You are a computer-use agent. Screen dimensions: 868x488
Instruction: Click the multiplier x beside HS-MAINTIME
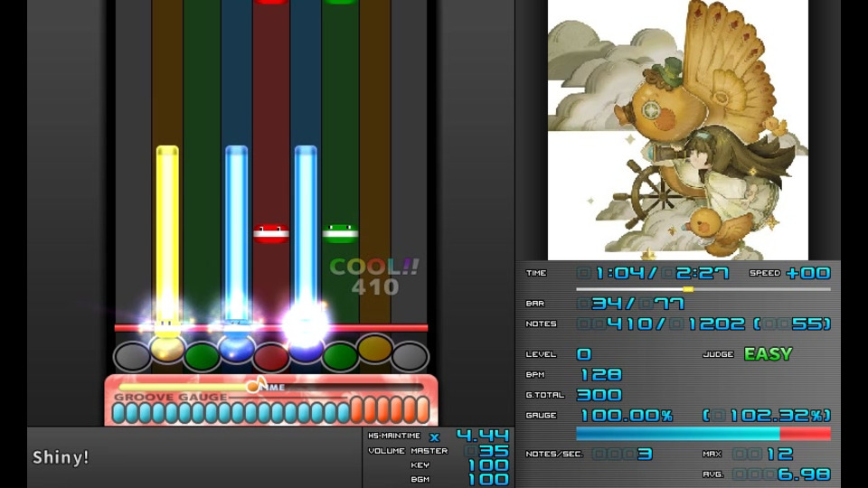435,437
